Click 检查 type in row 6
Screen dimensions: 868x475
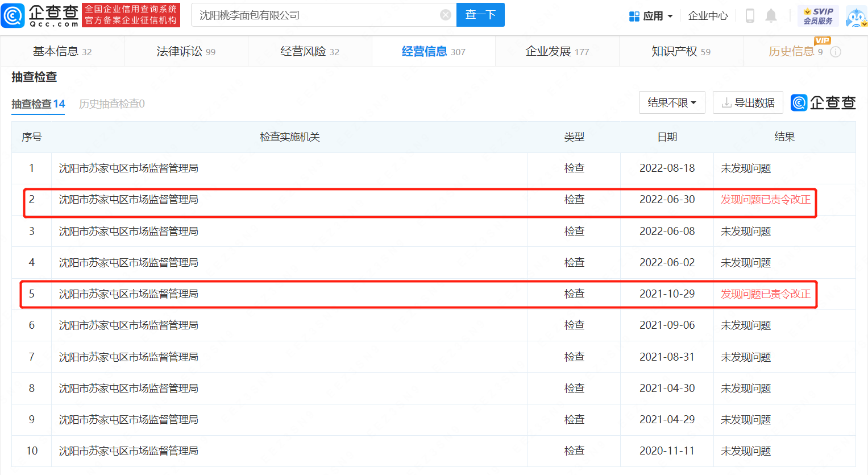pos(574,325)
